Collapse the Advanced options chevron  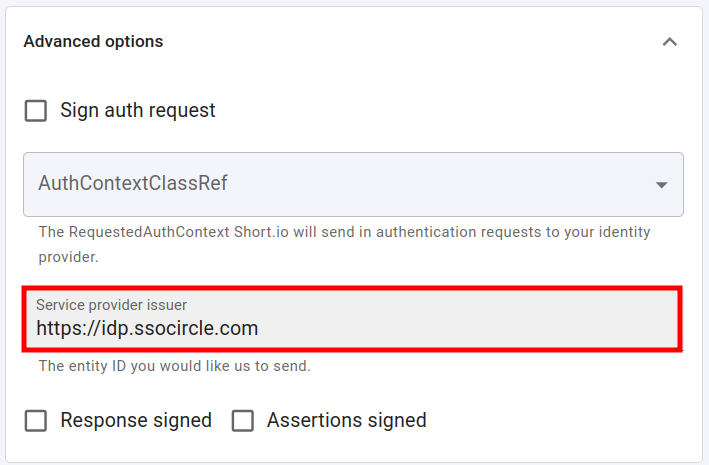point(669,42)
